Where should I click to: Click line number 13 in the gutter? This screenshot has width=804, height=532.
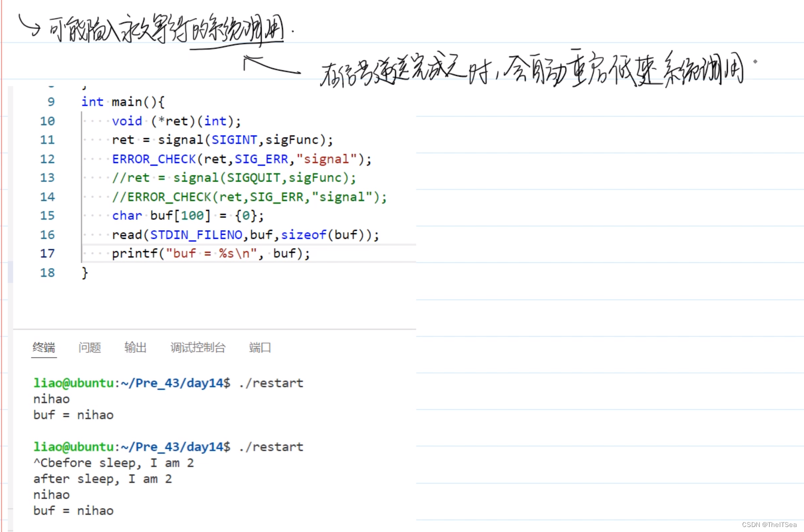(x=47, y=177)
